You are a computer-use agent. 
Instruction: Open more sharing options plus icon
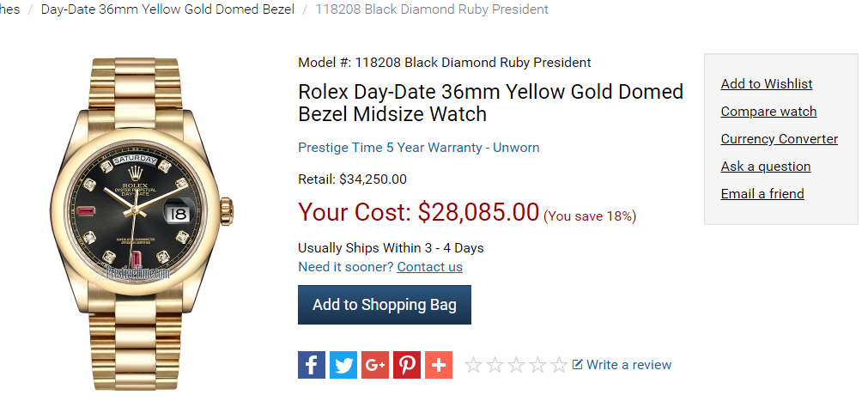tap(439, 365)
